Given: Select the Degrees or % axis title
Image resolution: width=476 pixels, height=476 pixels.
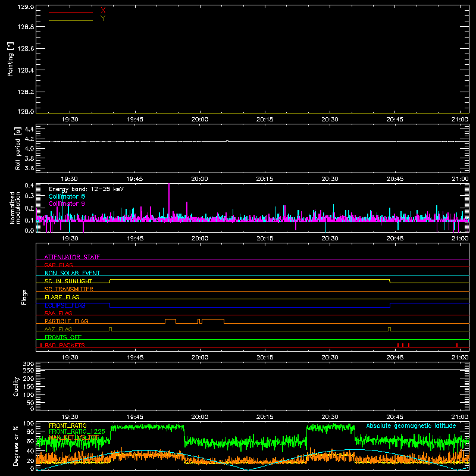Looking at the screenshot, I should tap(16, 446).
